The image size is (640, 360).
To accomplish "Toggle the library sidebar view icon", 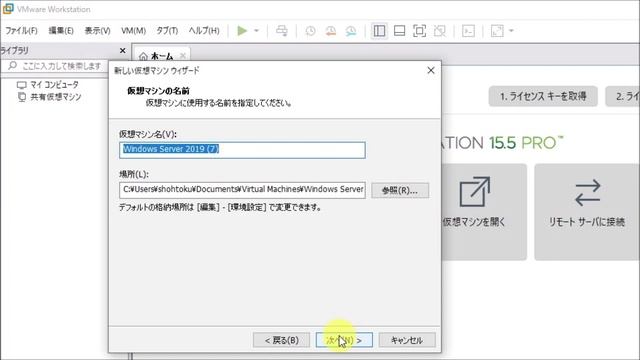I will point(379,31).
